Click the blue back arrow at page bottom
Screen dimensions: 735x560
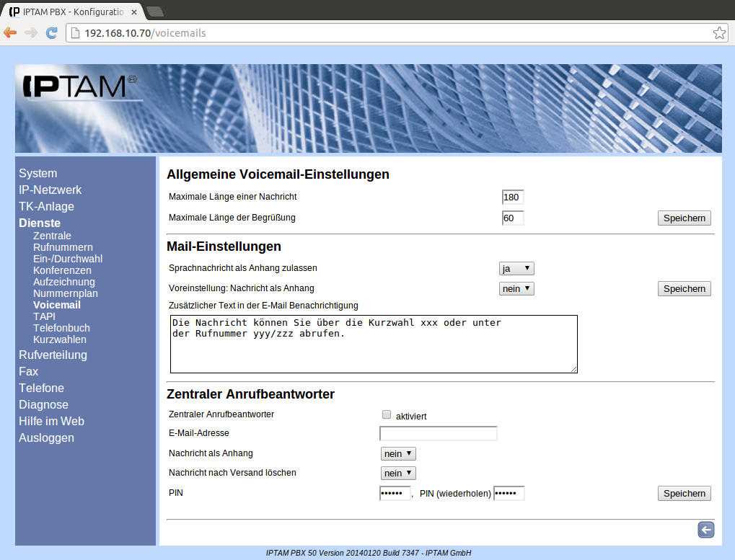pos(705,530)
